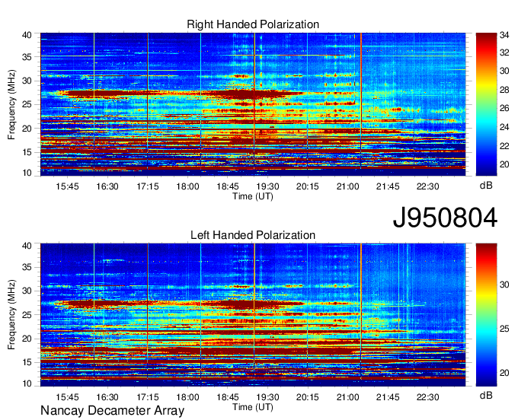Click the 24 value on the top colorbar
Image resolution: width=518 pixels, height=420 pixels.
504,127
